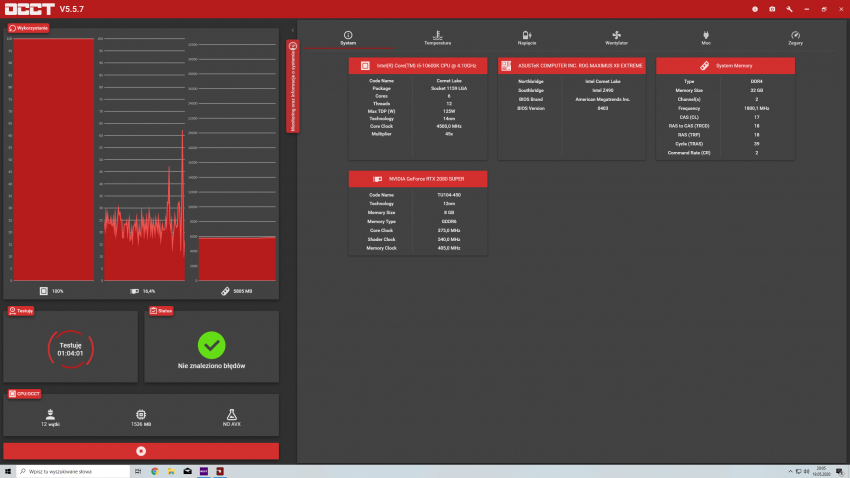
Task: Click the GPU usage icon below graph
Action: click(x=134, y=291)
